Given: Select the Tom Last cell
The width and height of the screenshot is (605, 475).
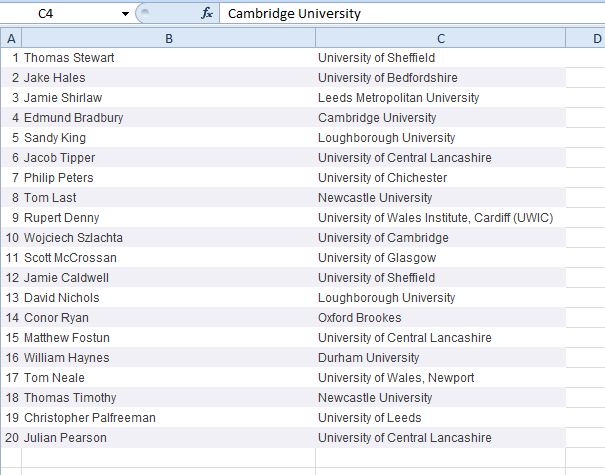Looking at the screenshot, I should 169,198.
